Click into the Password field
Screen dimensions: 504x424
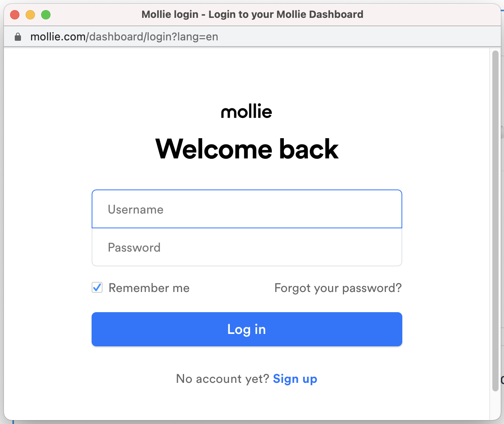pyautogui.click(x=247, y=247)
